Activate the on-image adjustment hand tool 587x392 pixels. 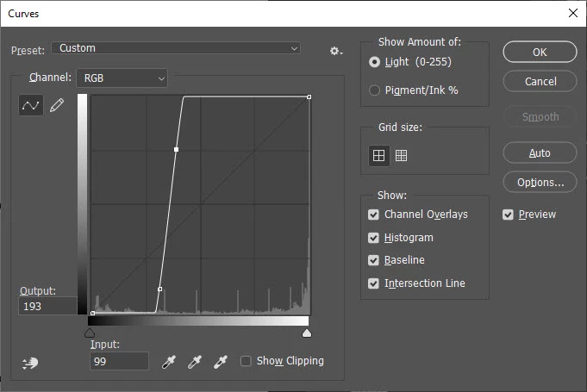pos(30,363)
